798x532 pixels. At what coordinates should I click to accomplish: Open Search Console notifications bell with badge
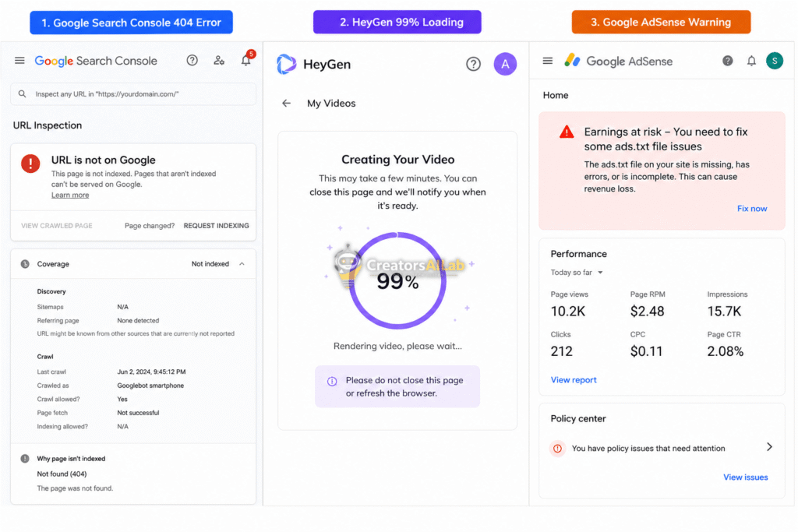coord(246,59)
